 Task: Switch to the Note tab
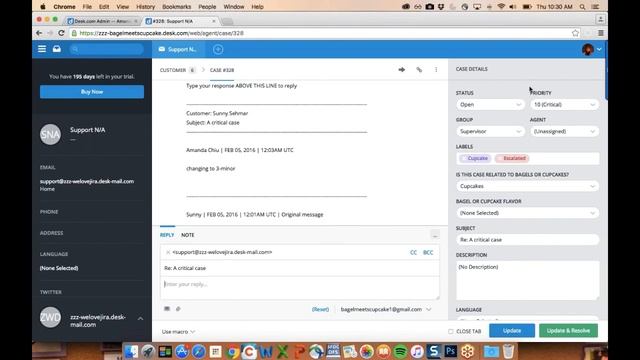[188, 235]
